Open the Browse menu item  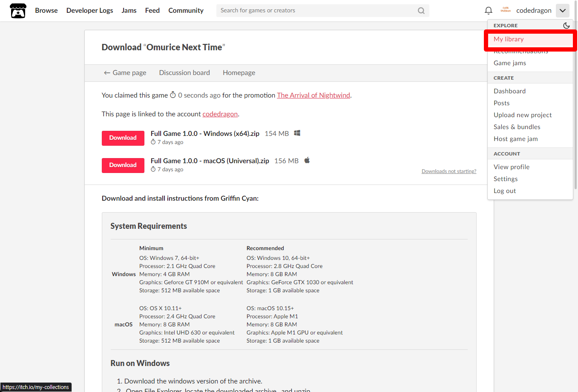click(x=46, y=10)
